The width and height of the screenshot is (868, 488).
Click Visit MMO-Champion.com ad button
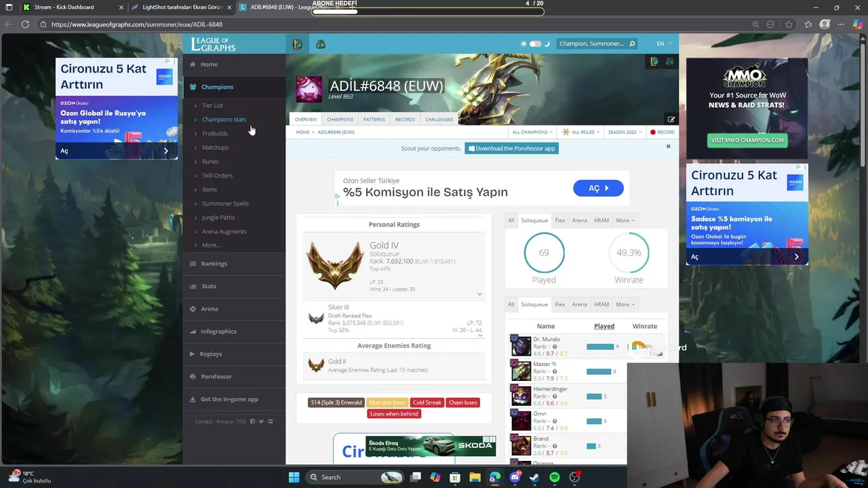(x=747, y=140)
